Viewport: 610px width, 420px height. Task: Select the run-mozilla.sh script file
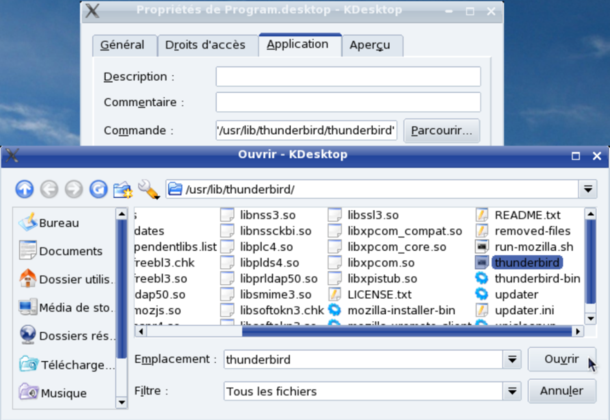pyautogui.click(x=533, y=246)
